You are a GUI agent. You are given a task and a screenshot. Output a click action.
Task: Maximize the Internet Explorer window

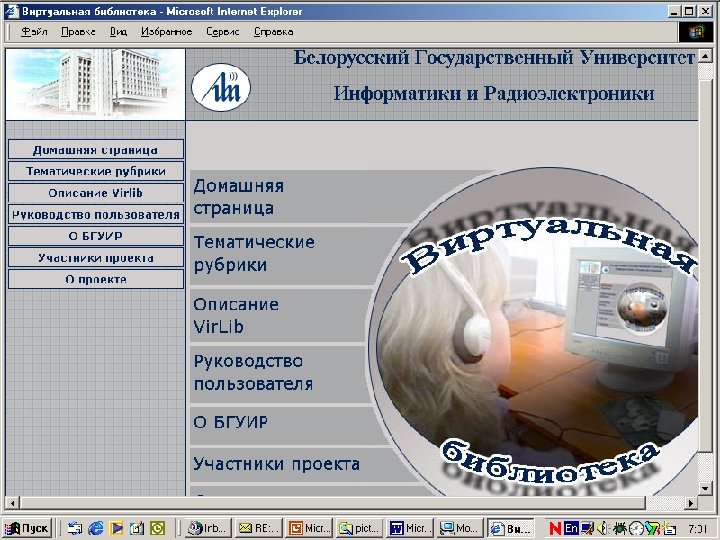pos(689,11)
